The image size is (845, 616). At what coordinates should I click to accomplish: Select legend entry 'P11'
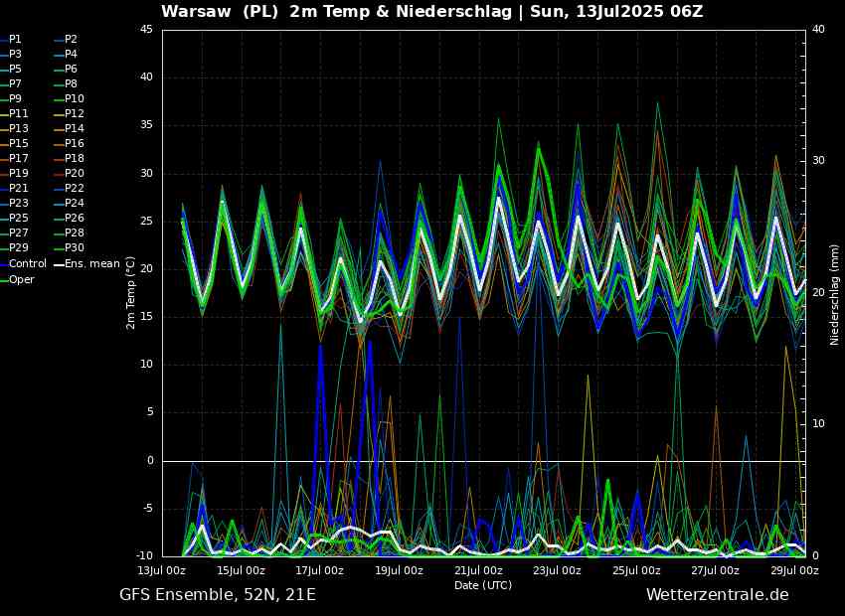[x=18, y=113]
